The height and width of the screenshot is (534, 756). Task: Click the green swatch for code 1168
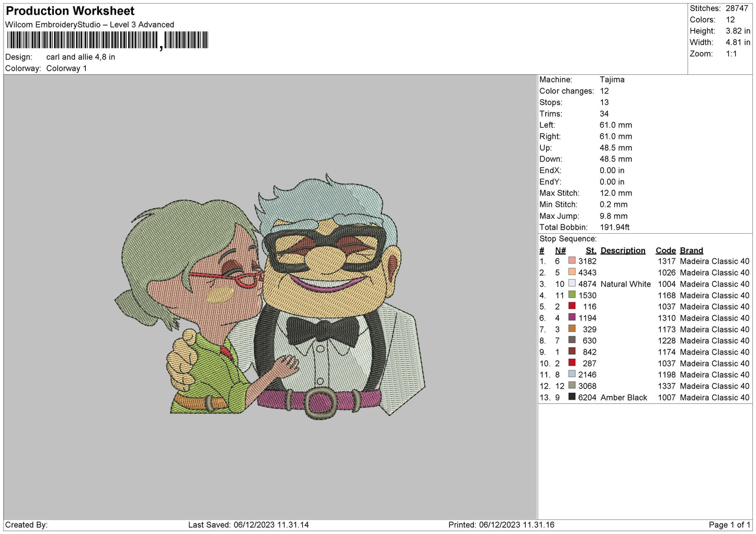[x=572, y=295]
